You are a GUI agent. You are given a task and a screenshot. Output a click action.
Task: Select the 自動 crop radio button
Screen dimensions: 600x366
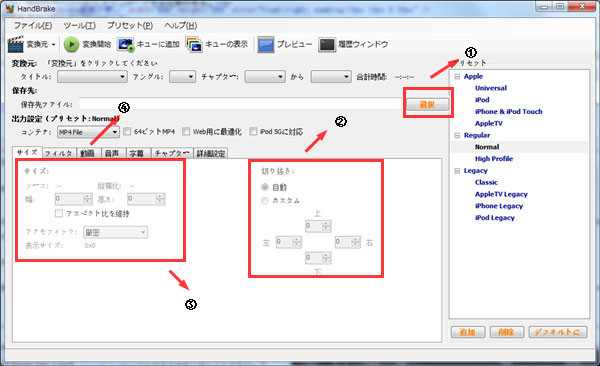click(x=264, y=187)
